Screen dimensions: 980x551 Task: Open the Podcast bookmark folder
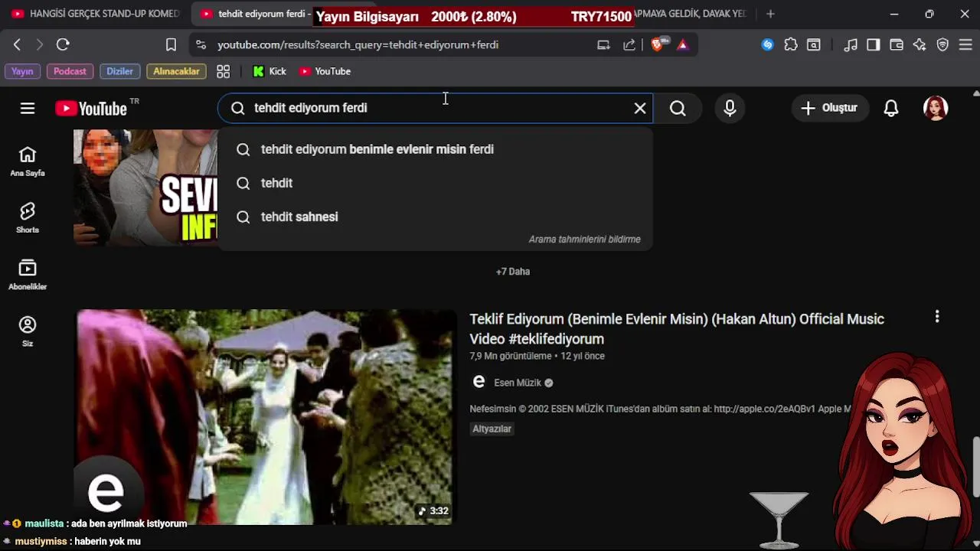click(x=70, y=71)
